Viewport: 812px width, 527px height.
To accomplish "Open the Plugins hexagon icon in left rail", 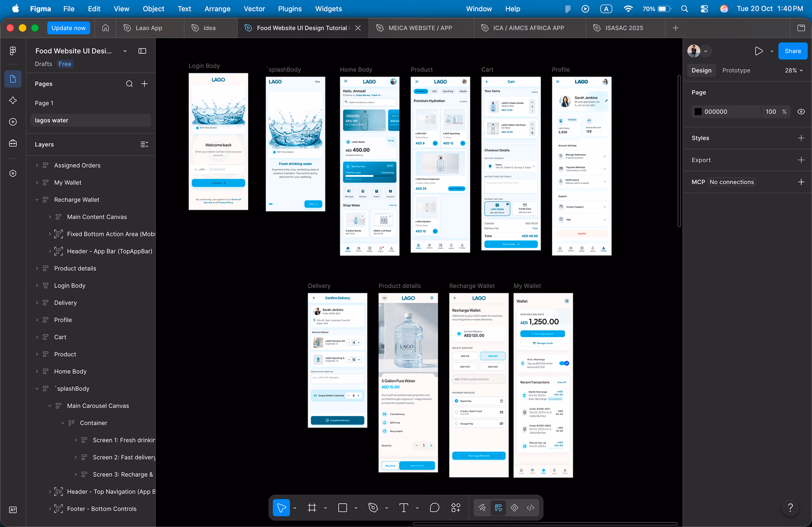I will coord(13,173).
